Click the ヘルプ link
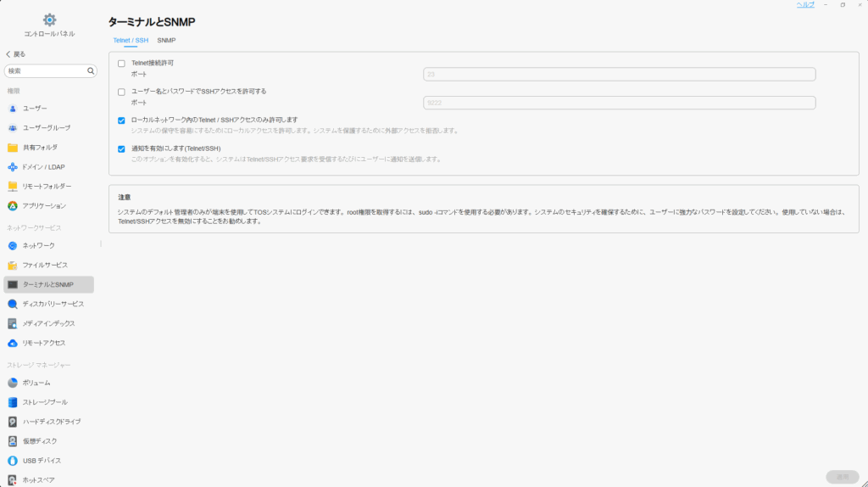868x487 pixels. (805, 4)
